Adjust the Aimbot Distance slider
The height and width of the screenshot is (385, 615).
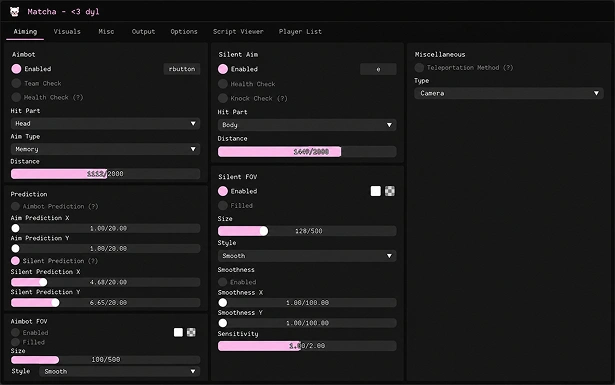(x=106, y=174)
